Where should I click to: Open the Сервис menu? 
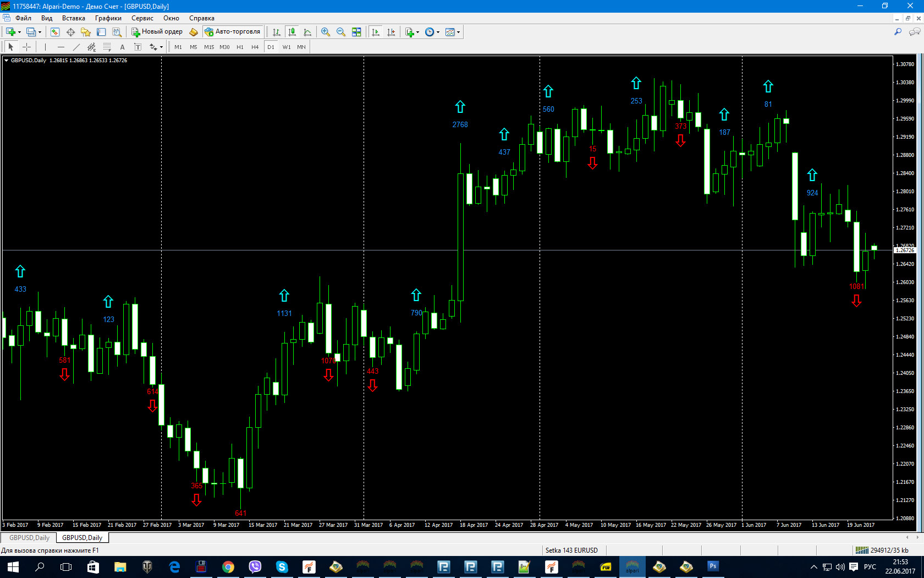[x=142, y=18]
